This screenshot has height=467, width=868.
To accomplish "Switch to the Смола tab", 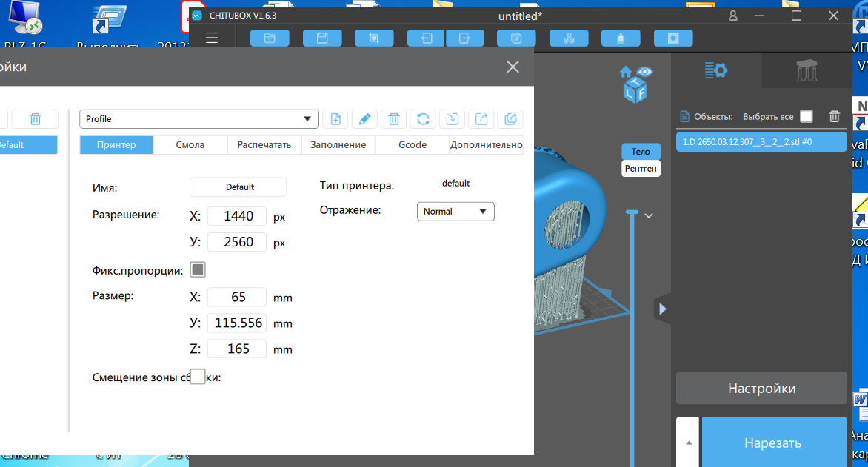I will [x=190, y=144].
